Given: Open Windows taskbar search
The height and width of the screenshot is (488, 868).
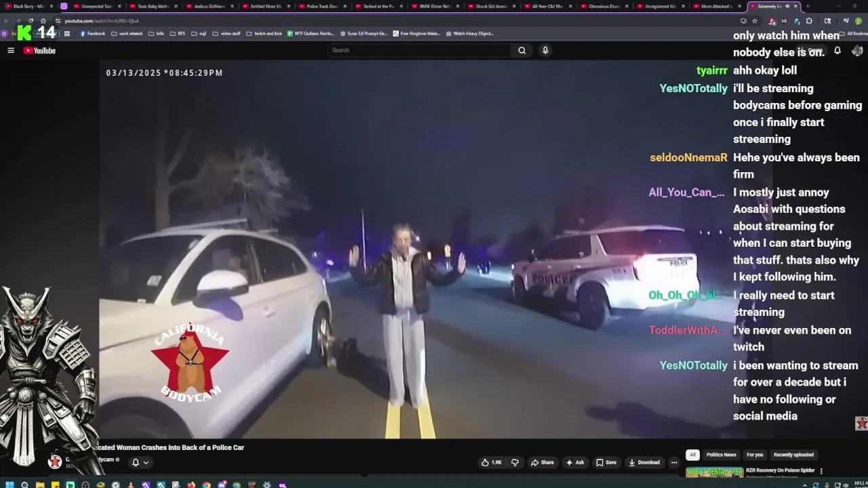Looking at the screenshot, I should click(24, 485).
